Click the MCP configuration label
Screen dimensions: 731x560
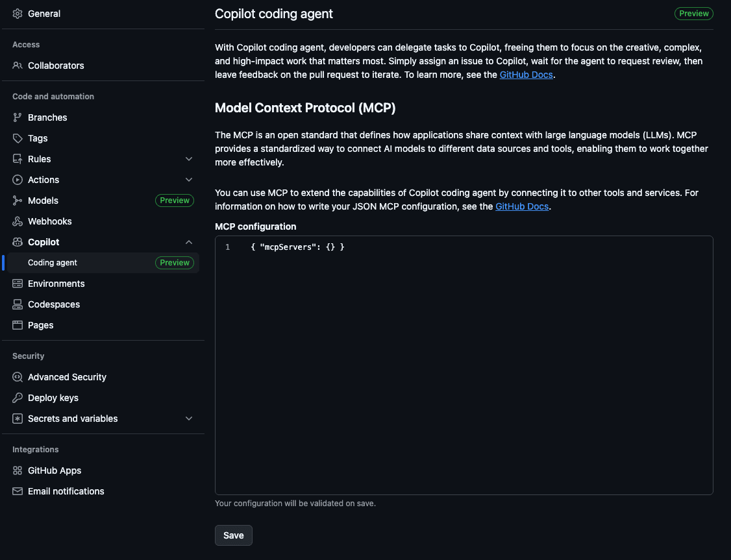point(256,226)
